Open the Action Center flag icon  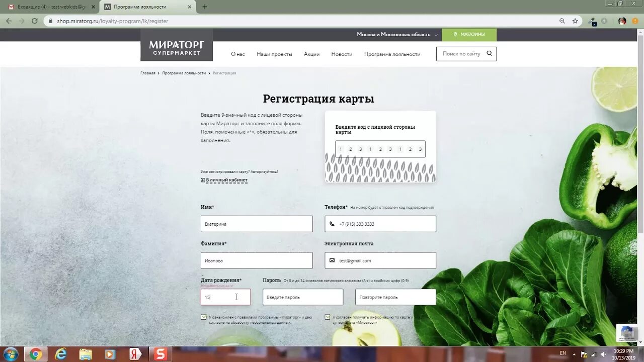584,354
